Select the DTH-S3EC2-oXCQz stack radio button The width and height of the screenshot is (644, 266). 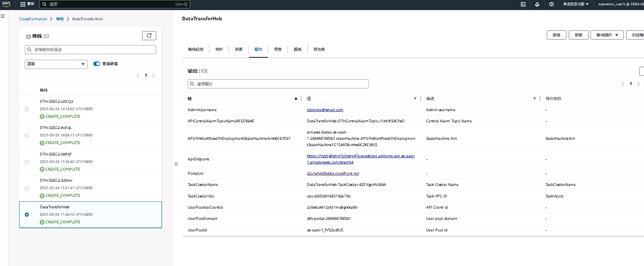[27, 109]
